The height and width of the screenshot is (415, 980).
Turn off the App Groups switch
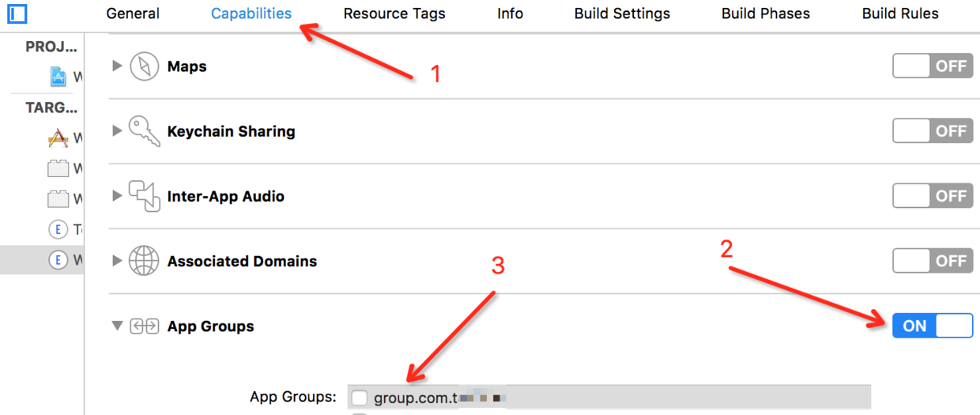point(933,326)
